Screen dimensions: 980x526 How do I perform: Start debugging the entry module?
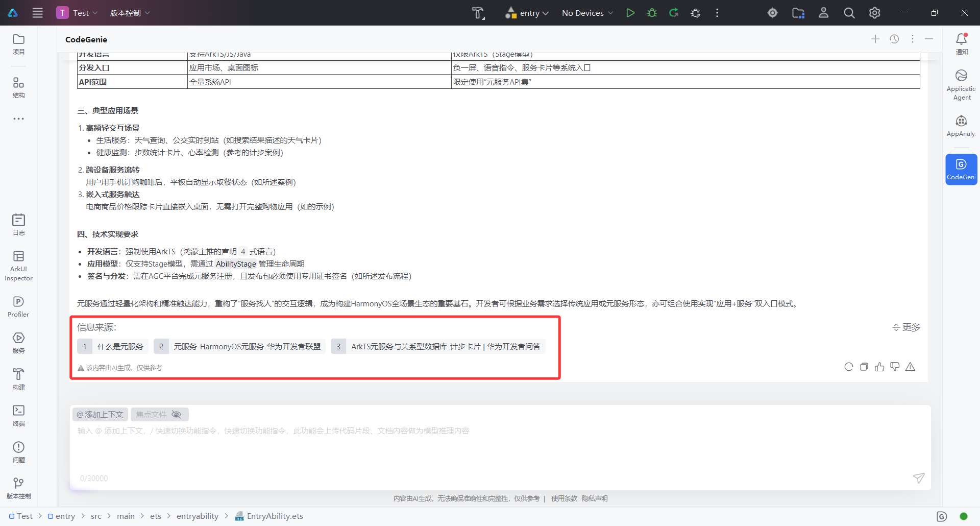652,13
